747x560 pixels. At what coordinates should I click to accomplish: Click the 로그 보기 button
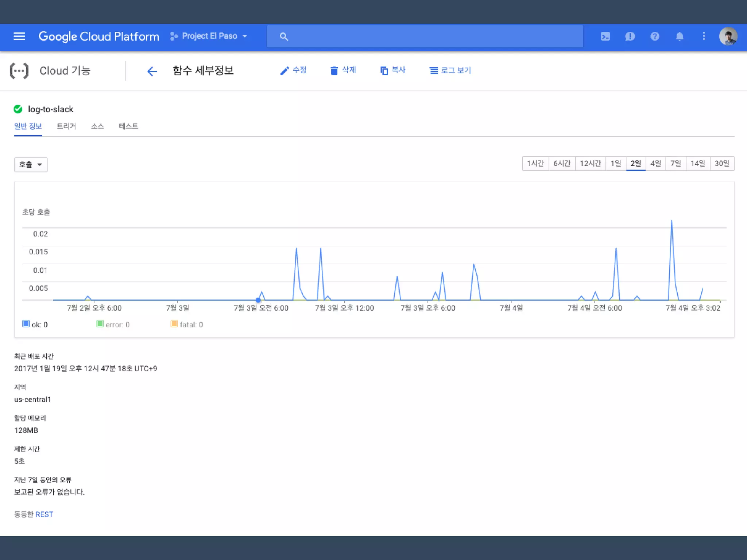(x=450, y=70)
